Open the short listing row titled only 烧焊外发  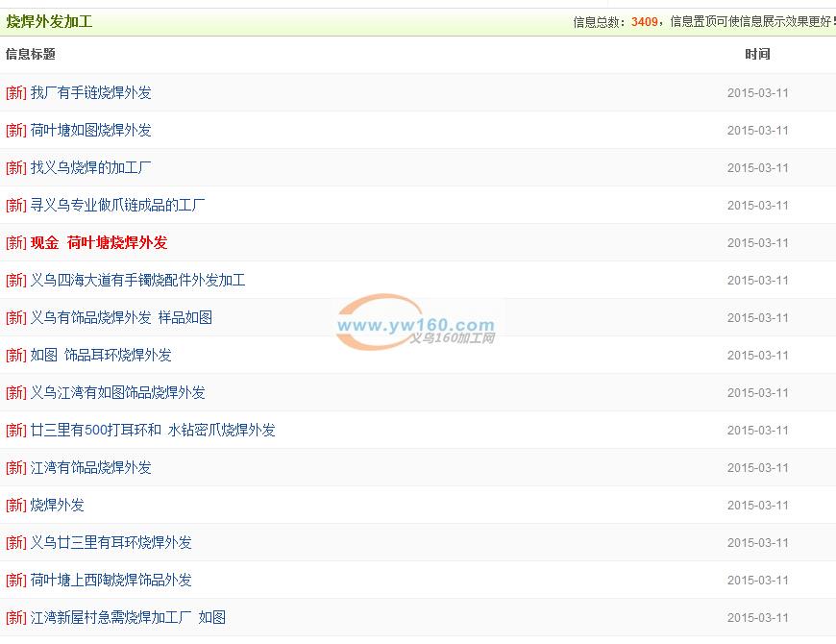click(x=58, y=506)
